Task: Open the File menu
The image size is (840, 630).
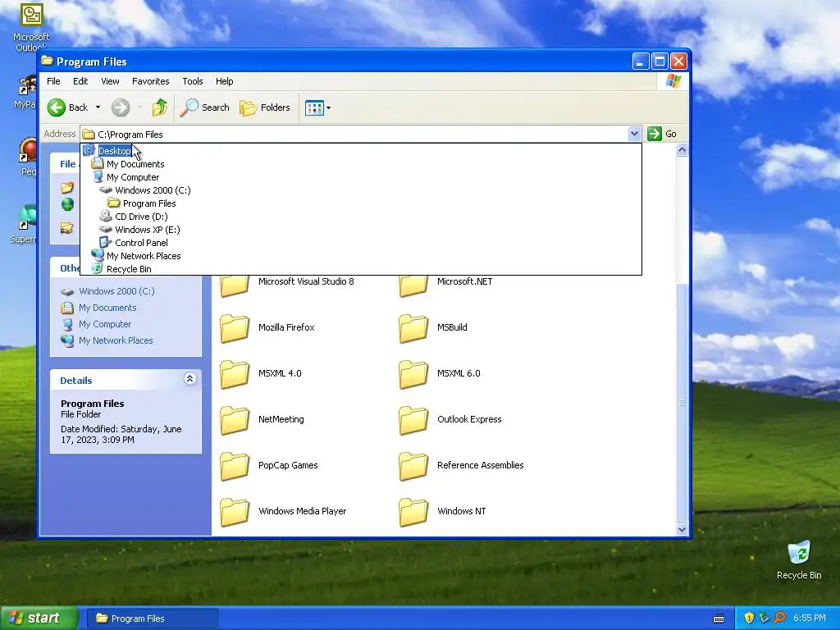Action: (53, 81)
